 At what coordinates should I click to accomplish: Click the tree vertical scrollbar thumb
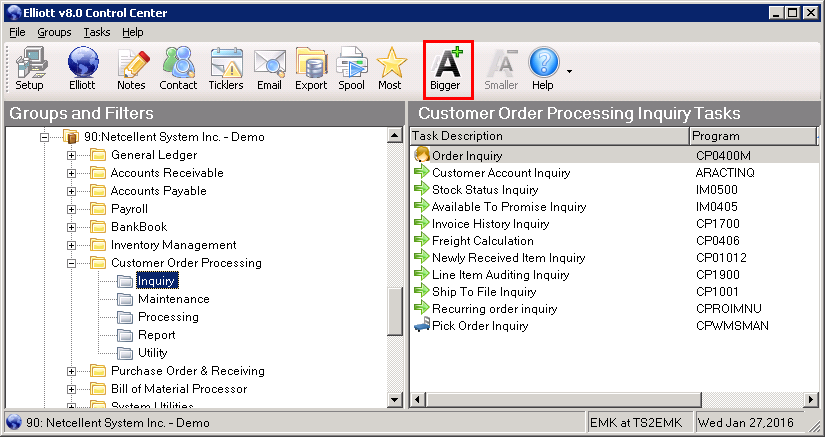click(x=395, y=311)
